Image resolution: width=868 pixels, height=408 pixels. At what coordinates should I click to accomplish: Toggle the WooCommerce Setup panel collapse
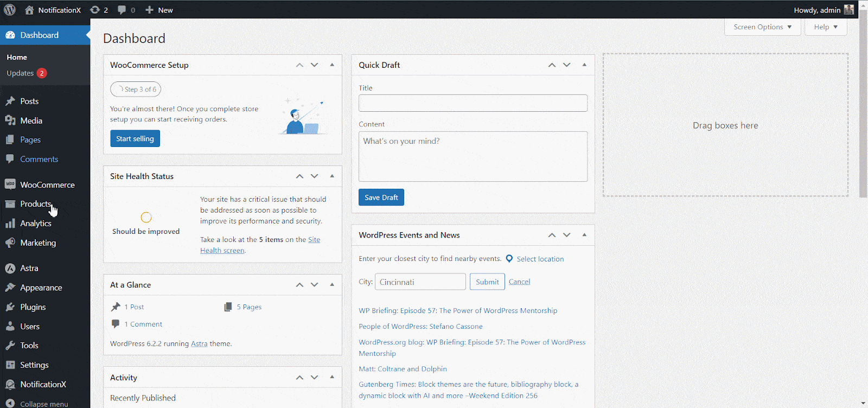pos(332,65)
